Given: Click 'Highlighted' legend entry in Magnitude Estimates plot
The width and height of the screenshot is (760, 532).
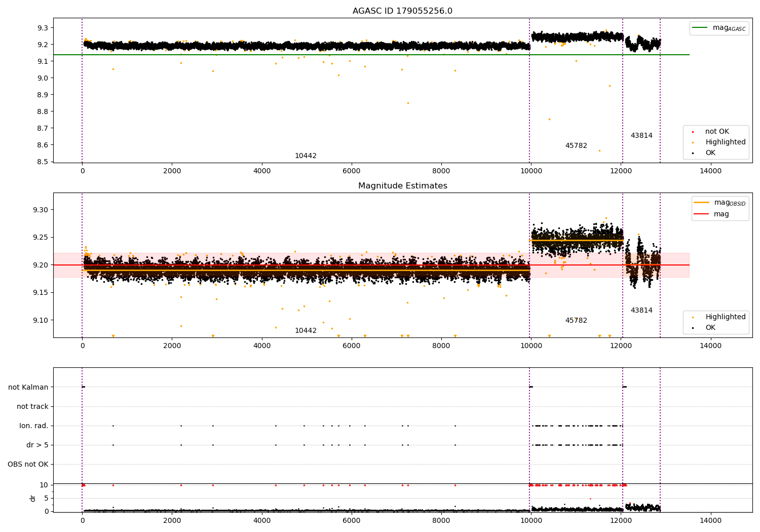Looking at the screenshot, I should (x=726, y=317).
